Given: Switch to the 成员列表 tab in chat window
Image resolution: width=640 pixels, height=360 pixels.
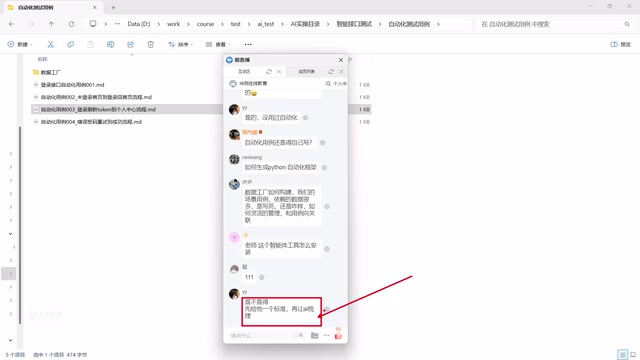Looking at the screenshot, I should point(307,71).
